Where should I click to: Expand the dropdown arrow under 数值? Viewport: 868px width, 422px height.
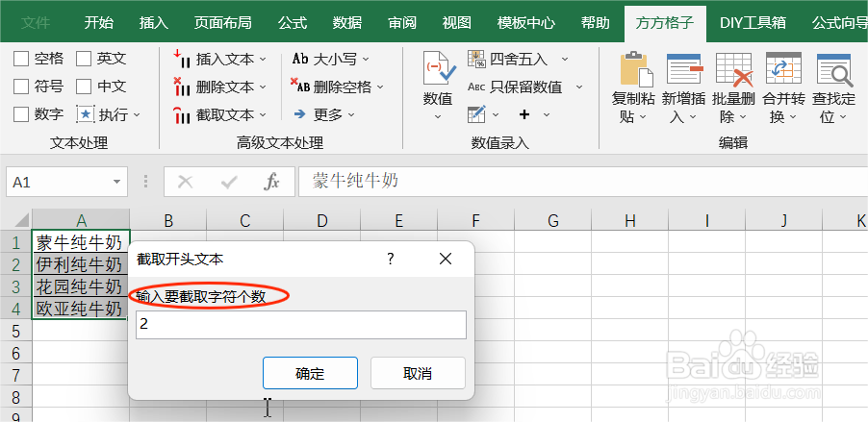pos(438,116)
